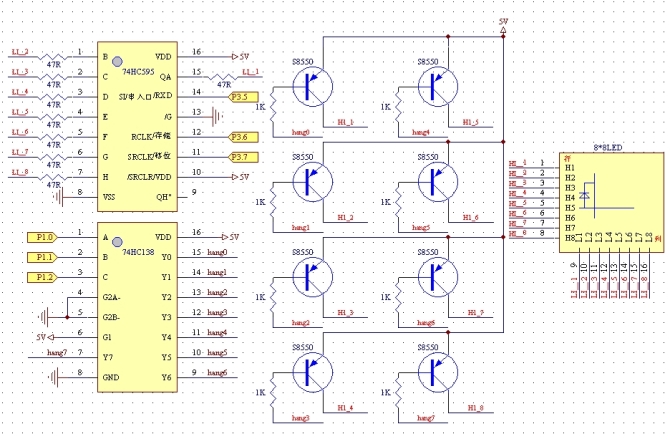Click the H8 pin on the LED matrix

tap(569, 238)
